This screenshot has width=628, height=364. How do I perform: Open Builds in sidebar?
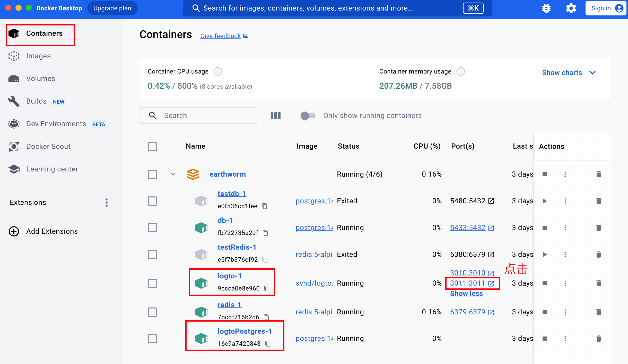pos(37,101)
